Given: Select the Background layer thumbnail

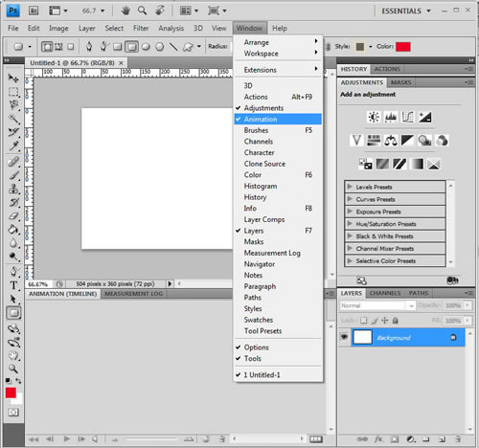Looking at the screenshot, I should (362, 337).
